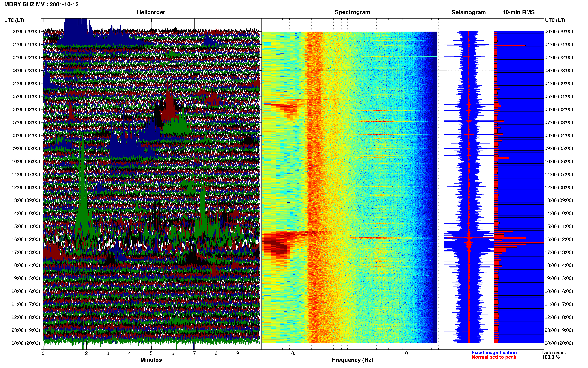This screenshot has width=588, height=368.
Task: Click the 100.0 % data availability value
Action: pos(551,357)
